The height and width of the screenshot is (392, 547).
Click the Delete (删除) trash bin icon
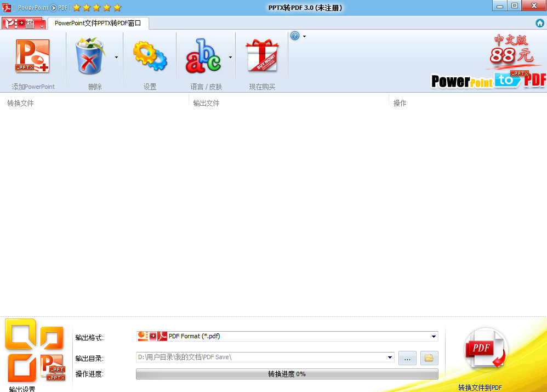[x=90, y=56]
